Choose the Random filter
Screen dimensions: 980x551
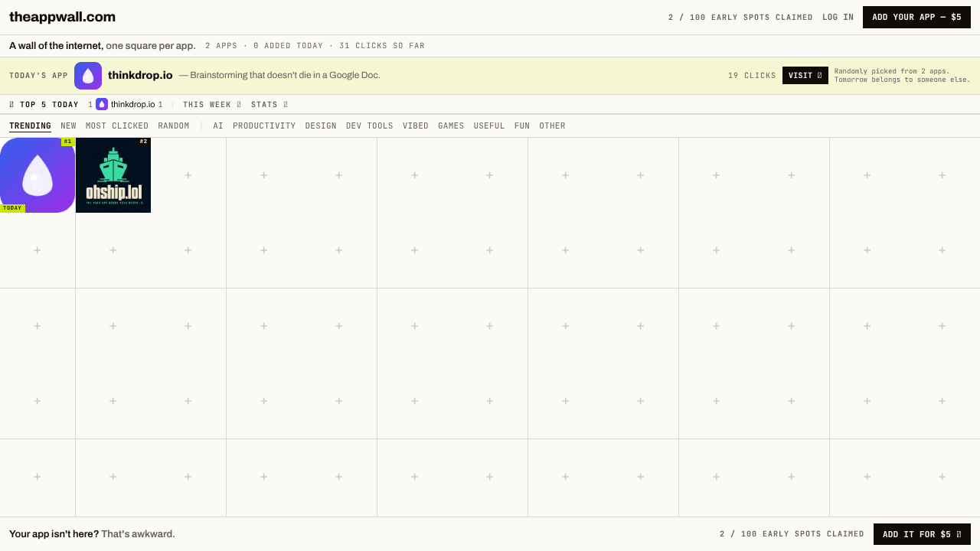[x=174, y=126]
